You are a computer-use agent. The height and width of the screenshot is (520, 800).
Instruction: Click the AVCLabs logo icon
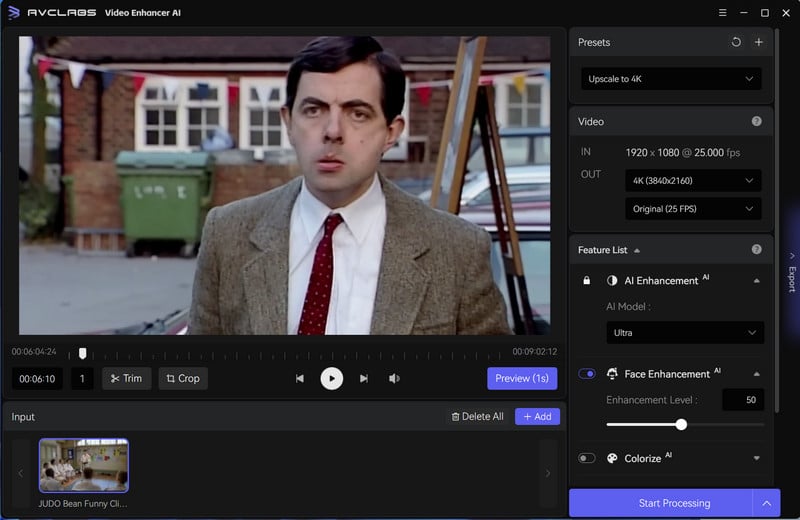pyautogui.click(x=14, y=12)
